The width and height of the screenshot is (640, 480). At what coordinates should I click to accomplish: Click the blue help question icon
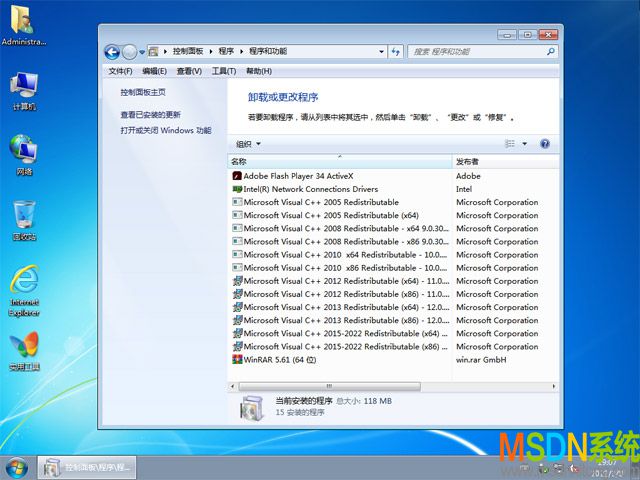point(544,144)
